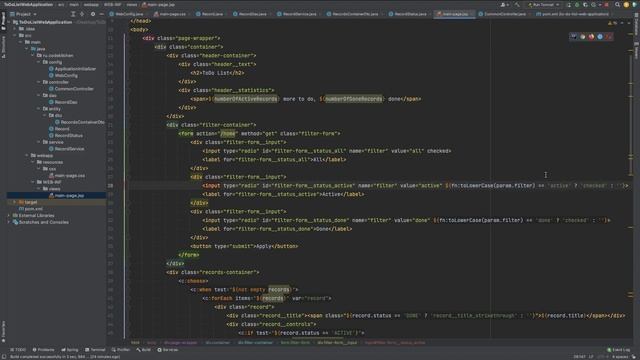
Task: Switch to Record.java editor tab
Action: 209,14
